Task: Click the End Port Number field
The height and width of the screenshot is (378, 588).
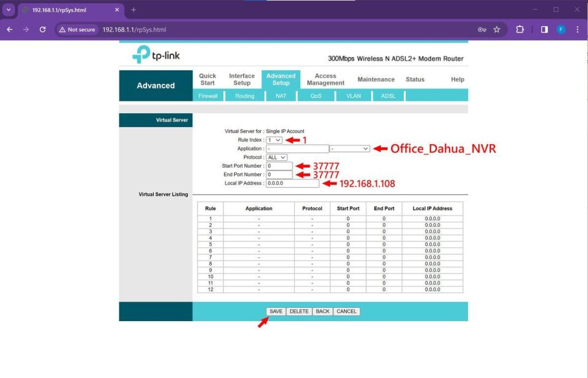Action: click(x=280, y=175)
